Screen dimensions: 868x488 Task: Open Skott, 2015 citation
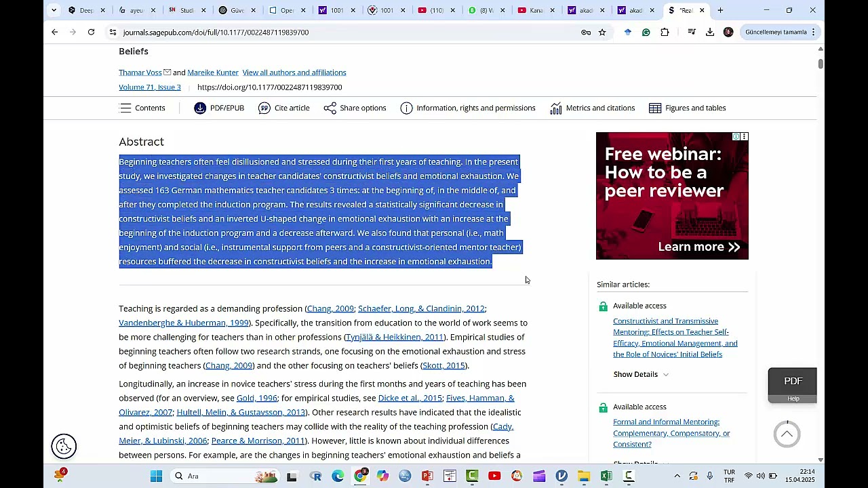pyautogui.click(x=443, y=365)
